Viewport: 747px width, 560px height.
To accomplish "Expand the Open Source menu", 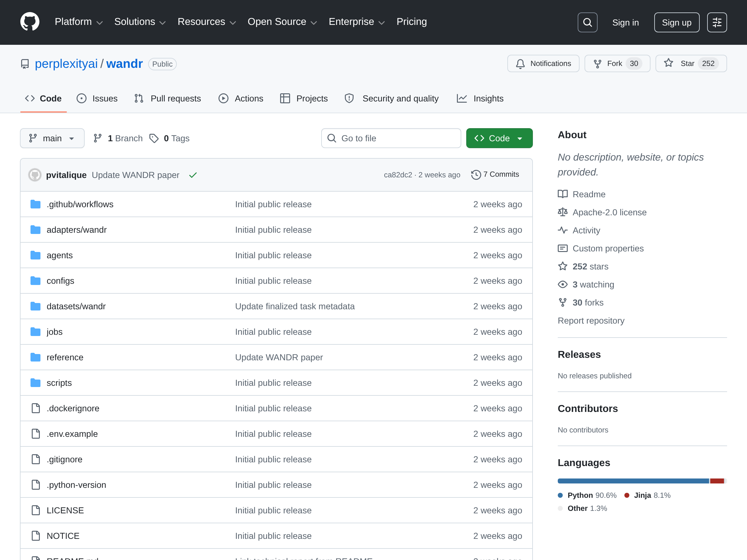I will coord(282,22).
